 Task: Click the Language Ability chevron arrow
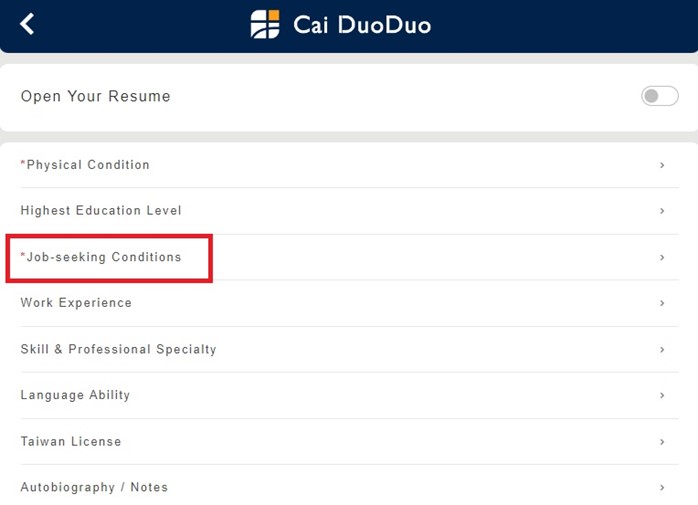pos(662,395)
